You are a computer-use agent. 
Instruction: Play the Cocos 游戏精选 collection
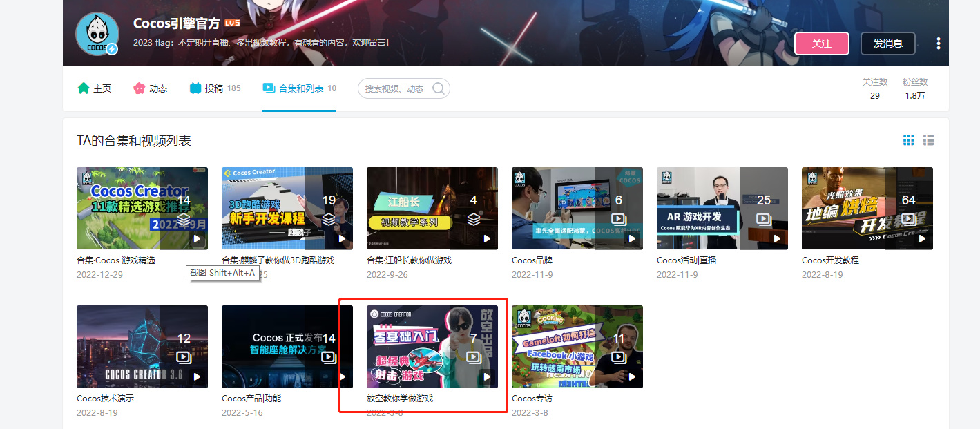tap(197, 239)
